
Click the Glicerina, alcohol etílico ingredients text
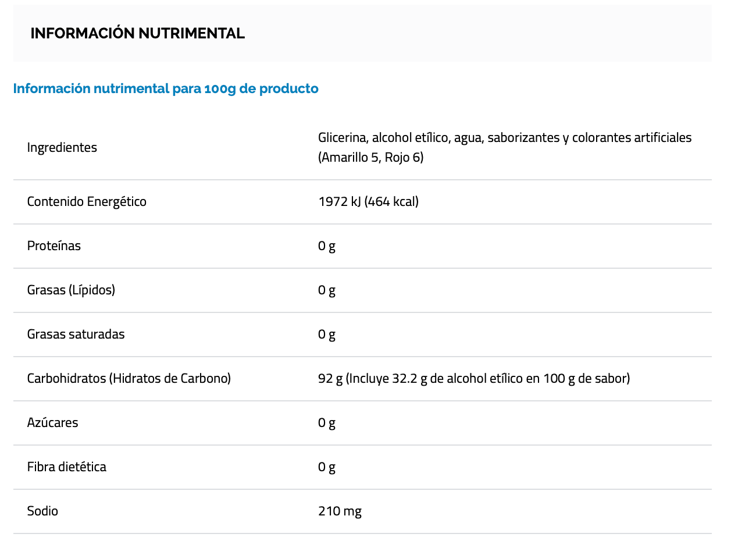pyautogui.click(x=504, y=147)
